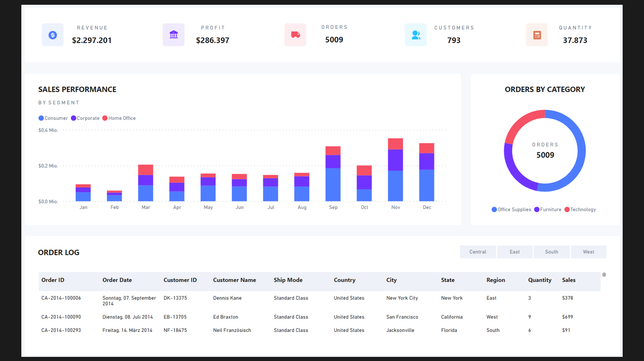Select the South region slicer button
This screenshot has width=644, height=361.
pyautogui.click(x=551, y=252)
